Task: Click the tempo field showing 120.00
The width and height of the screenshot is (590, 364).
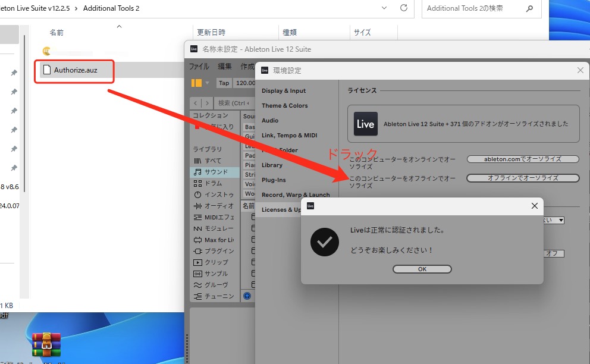Action: pyautogui.click(x=244, y=83)
